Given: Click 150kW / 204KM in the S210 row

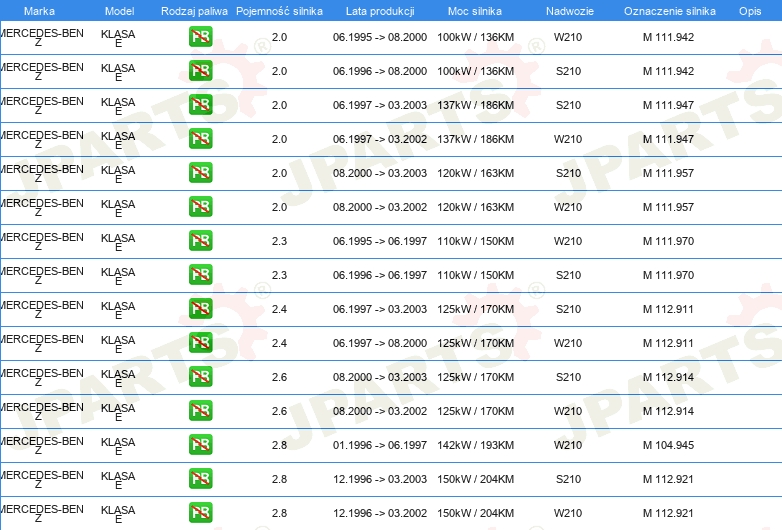Looking at the screenshot, I should coord(476,479).
